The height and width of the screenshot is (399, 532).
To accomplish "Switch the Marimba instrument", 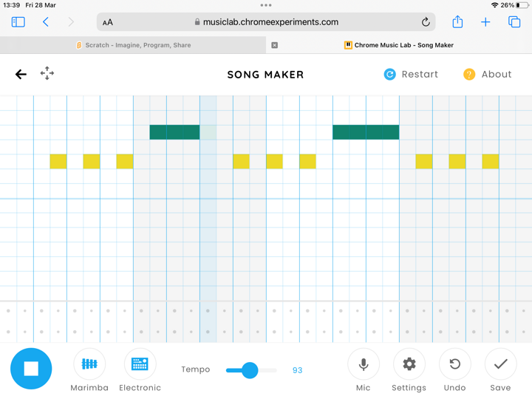I will coord(89,364).
